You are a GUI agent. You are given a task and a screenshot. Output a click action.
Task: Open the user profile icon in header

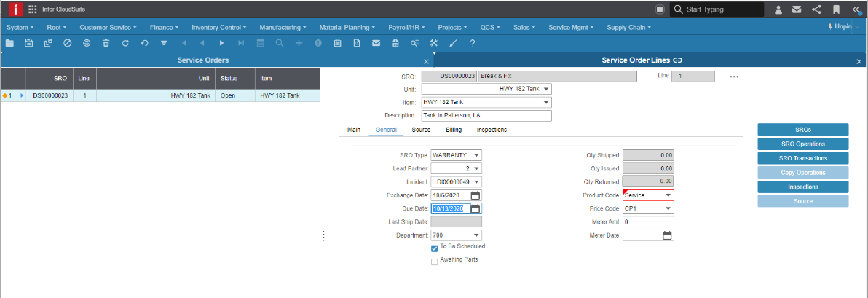tap(778, 9)
